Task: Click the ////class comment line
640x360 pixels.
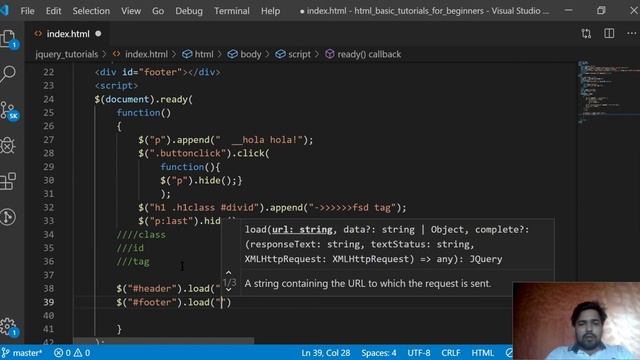Action: (141, 235)
